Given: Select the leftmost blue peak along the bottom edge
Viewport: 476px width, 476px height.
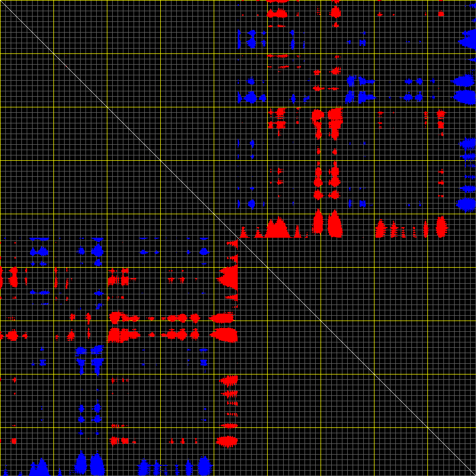Looking at the screenshot, I should click(x=39, y=468).
